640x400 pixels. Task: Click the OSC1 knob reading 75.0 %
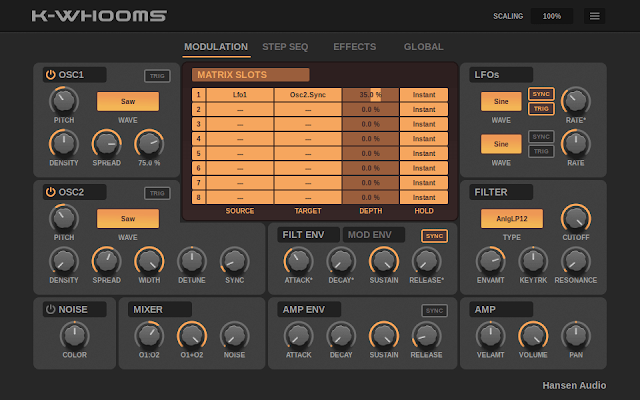point(149,144)
